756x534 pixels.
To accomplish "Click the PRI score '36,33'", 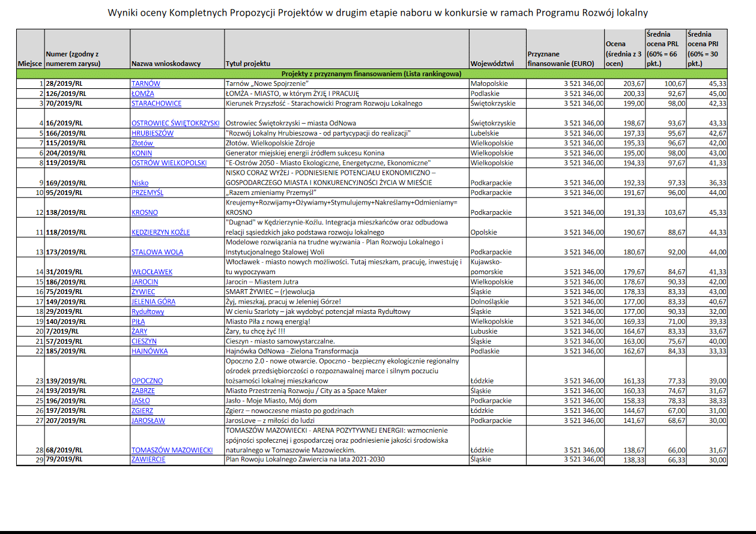I will coord(718,182).
